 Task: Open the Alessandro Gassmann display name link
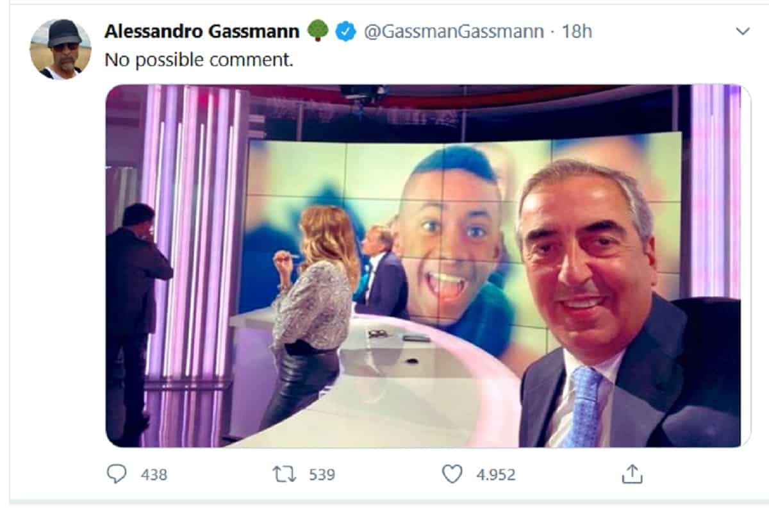pyautogui.click(x=202, y=31)
